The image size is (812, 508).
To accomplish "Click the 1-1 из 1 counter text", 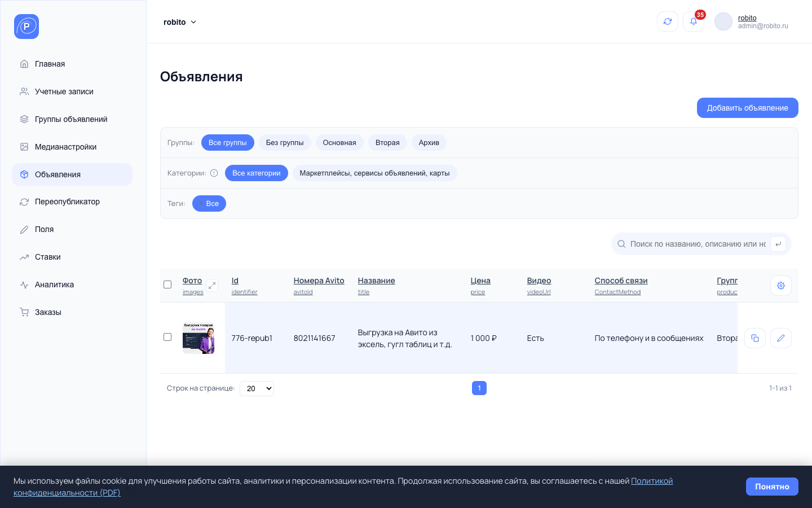I will point(780,388).
